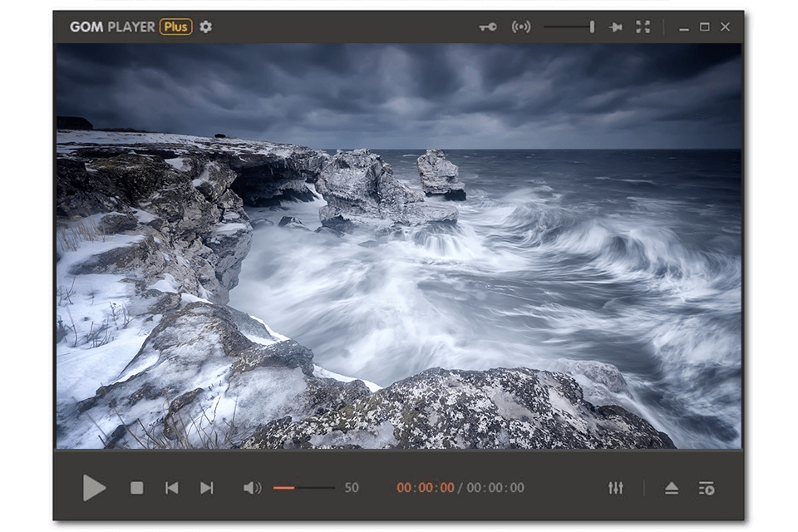Switch to fullscreen mode
The image size is (798, 532).
643,27
